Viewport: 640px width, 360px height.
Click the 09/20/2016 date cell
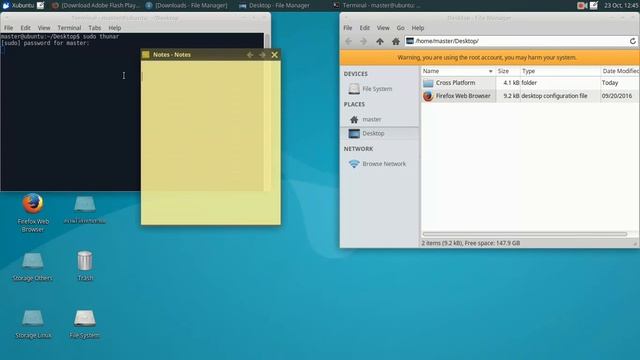coord(616,96)
